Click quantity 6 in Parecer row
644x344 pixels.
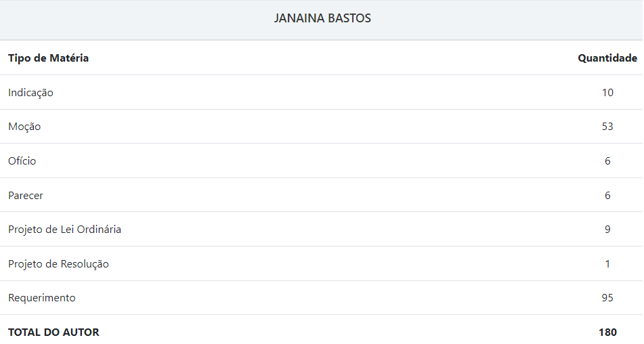tap(607, 196)
